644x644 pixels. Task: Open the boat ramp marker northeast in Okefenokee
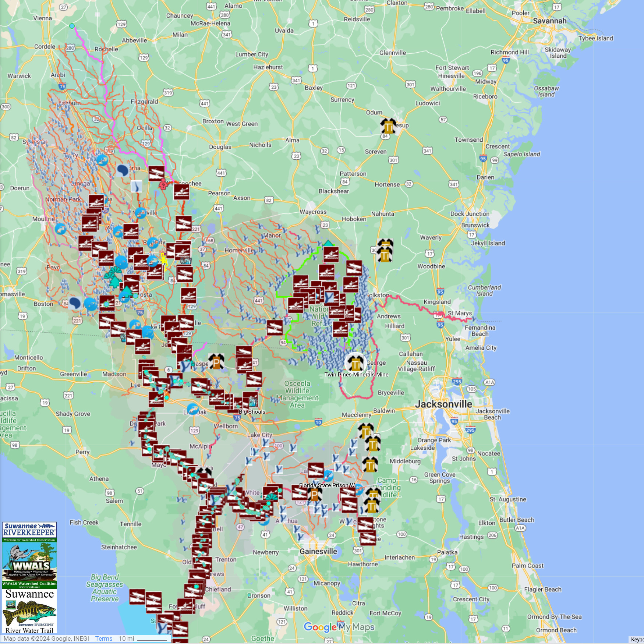tap(354, 268)
